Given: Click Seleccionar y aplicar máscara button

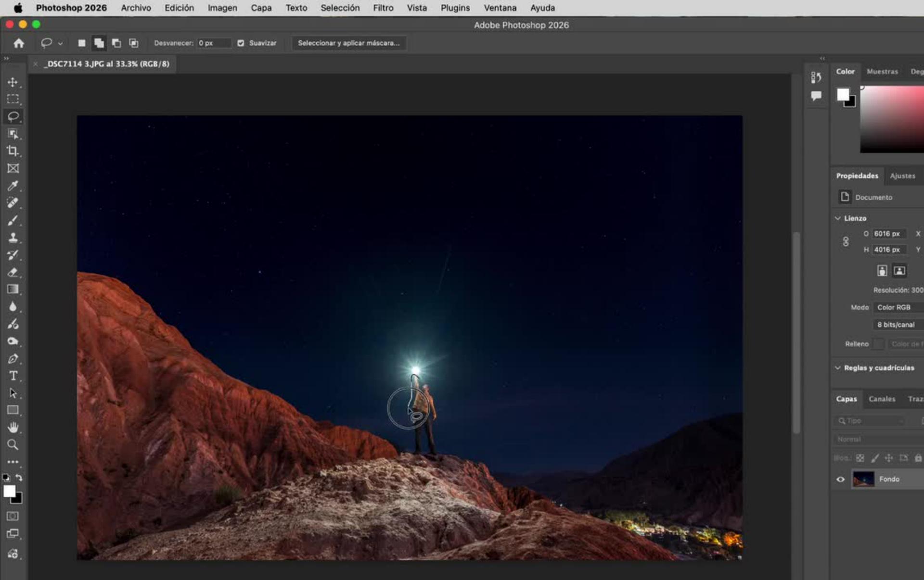Looking at the screenshot, I should 348,43.
